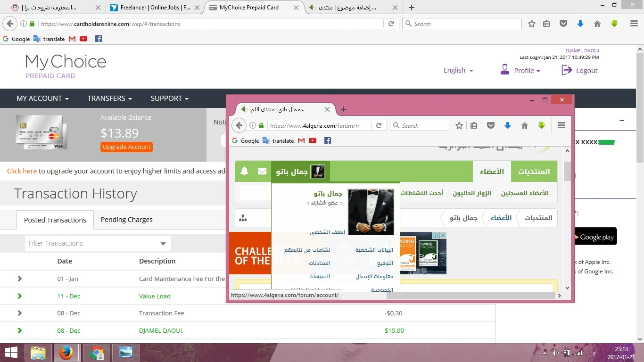Image resolution: width=644 pixels, height=362 pixels.
Task: Click the Facebook bookmark in the main window
Action: point(99,39)
